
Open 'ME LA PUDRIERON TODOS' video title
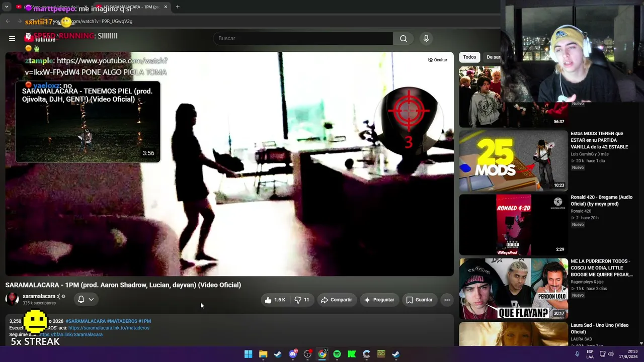[602, 268]
